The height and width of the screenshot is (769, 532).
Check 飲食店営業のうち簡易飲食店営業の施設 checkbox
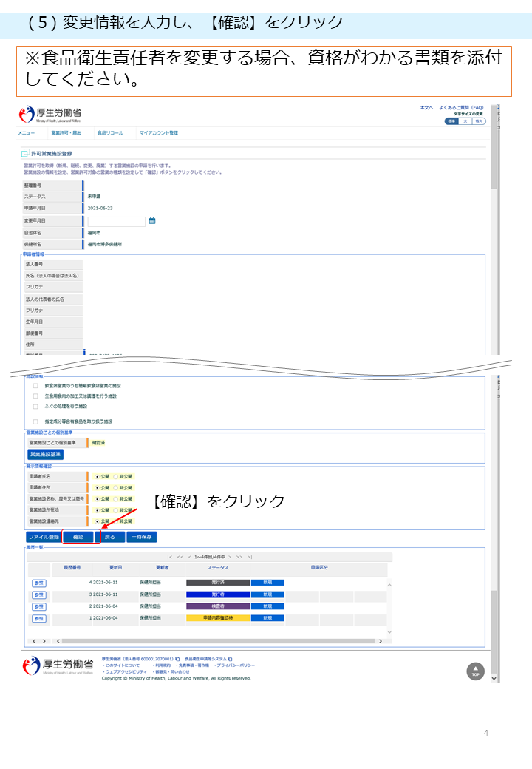click(35, 386)
